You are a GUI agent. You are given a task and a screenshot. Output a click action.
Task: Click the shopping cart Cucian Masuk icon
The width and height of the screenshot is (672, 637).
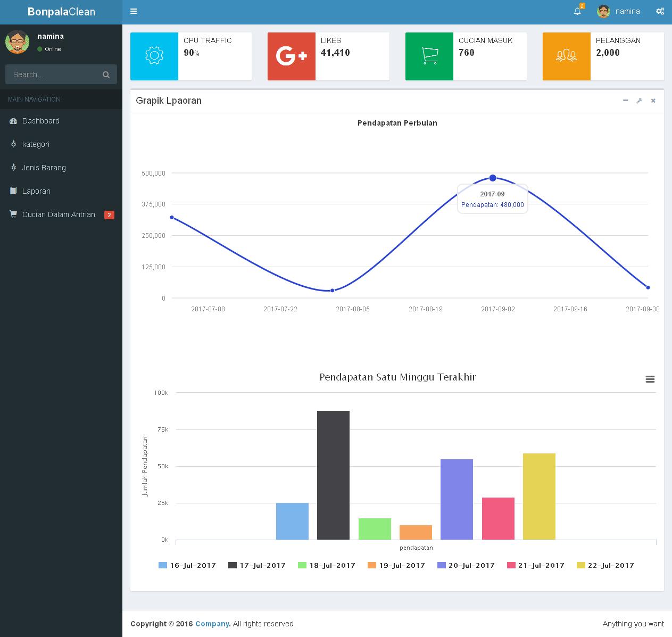point(429,56)
